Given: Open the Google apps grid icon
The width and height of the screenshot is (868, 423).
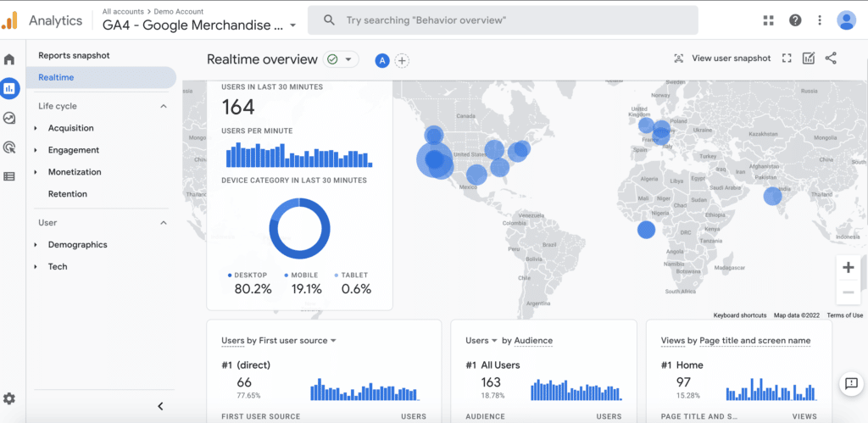Looking at the screenshot, I should point(769,20).
